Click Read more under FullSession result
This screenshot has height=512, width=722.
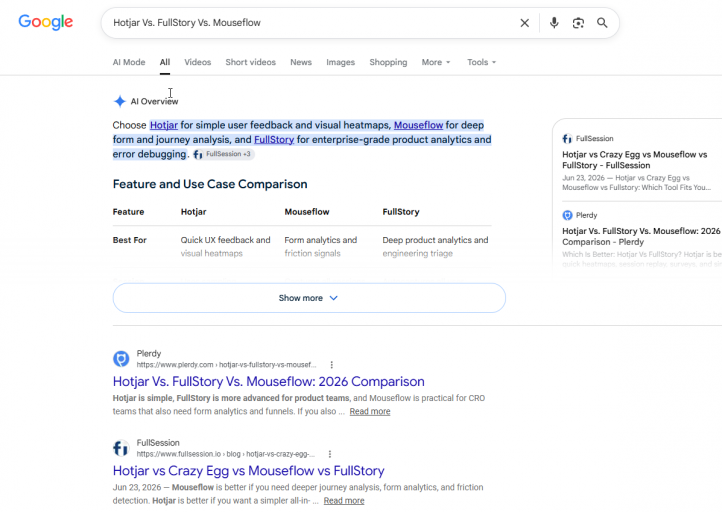[x=344, y=501]
